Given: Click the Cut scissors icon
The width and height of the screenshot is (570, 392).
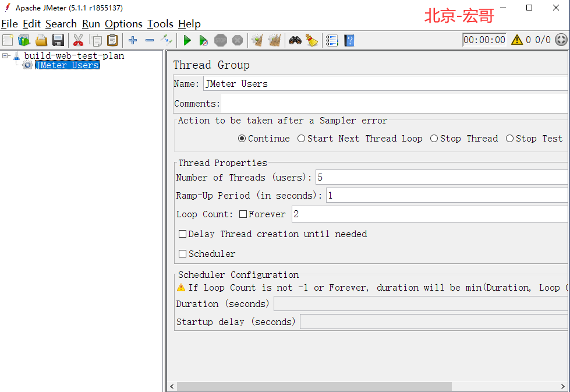Looking at the screenshot, I should tap(78, 40).
